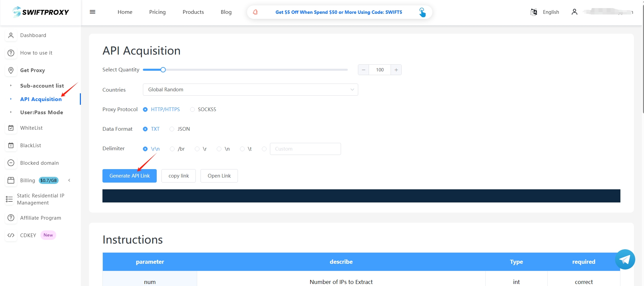This screenshot has width=644, height=286.
Task: Open the Telegram chat bubble
Action: point(625,259)
